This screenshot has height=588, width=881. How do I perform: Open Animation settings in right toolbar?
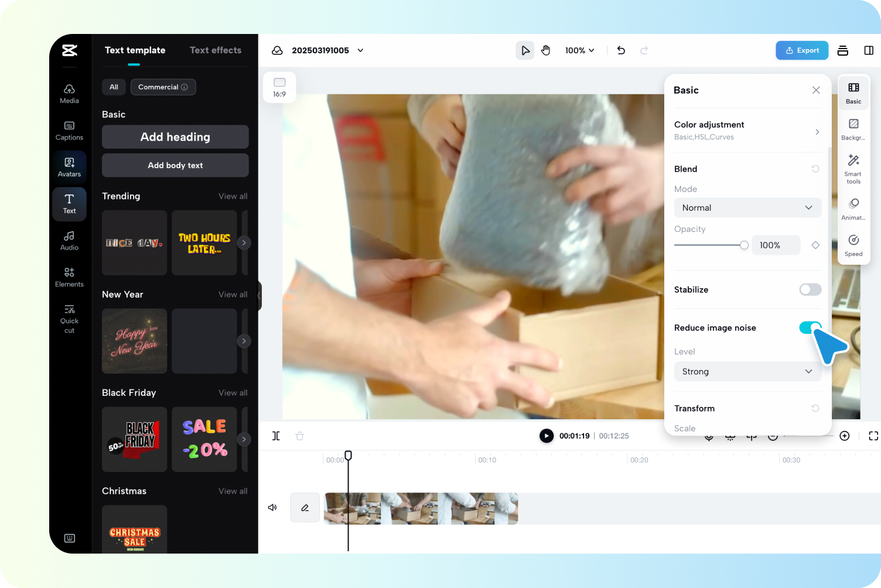[853, 209]
